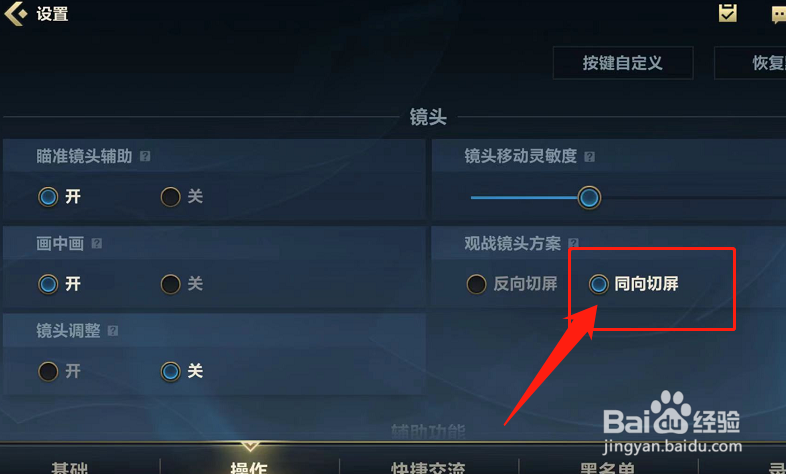The width and height of the screenshot is (786, 474).
Task: Show help for 瞄准镜头辅助
Action: 145,156
